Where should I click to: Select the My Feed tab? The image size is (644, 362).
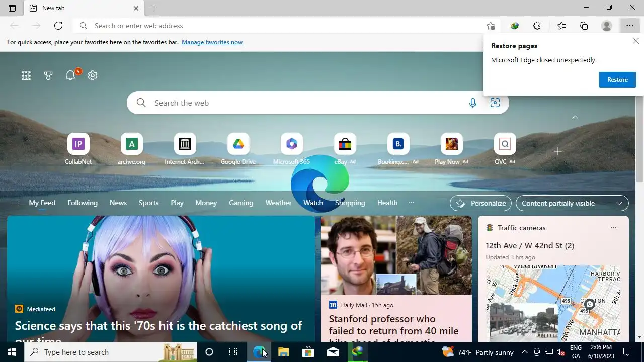click(42, 203)
